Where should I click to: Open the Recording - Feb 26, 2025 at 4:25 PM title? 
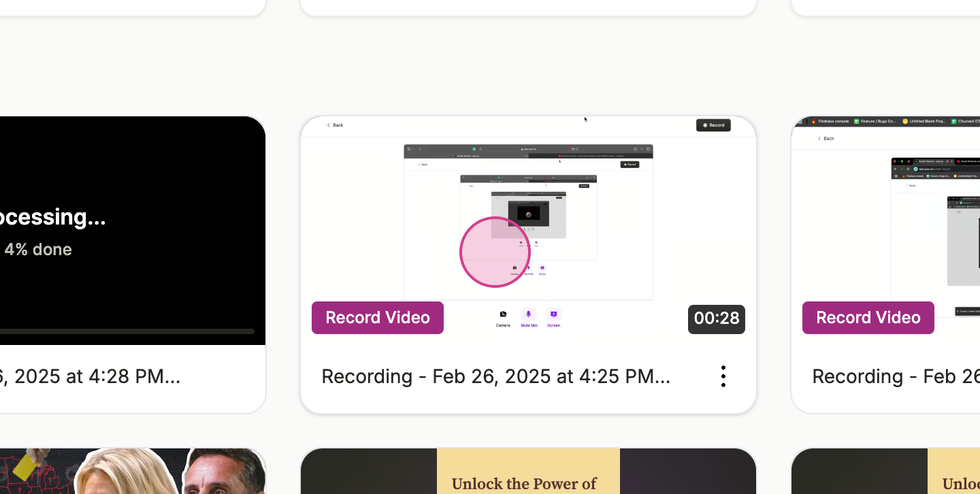[496, 376]
